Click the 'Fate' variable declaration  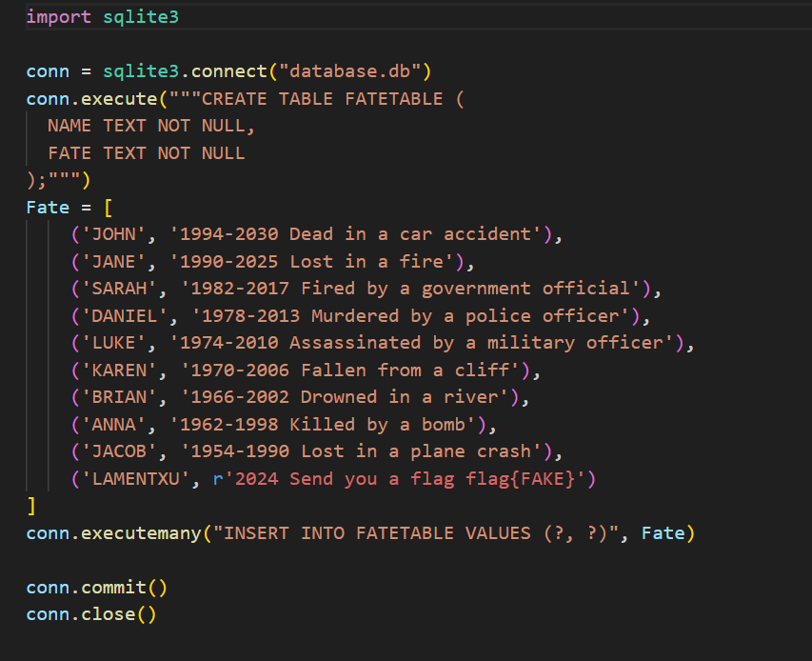tap(48, 208)
